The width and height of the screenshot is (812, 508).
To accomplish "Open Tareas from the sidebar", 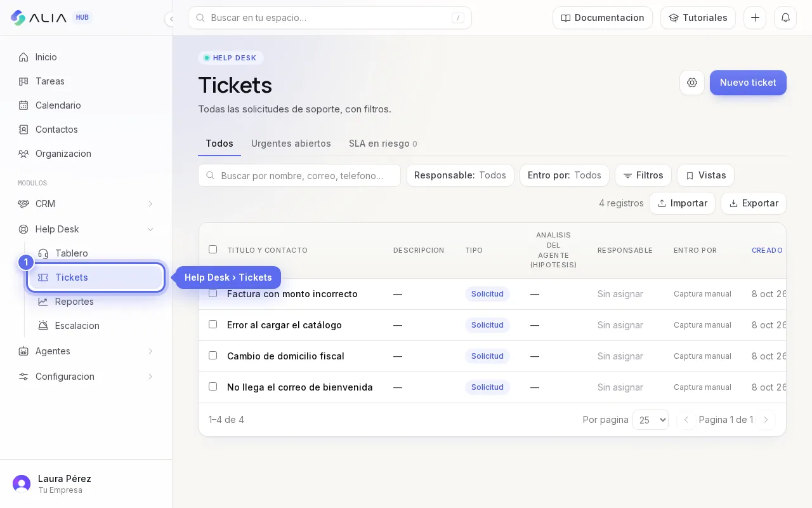I will tap(86, 81).
